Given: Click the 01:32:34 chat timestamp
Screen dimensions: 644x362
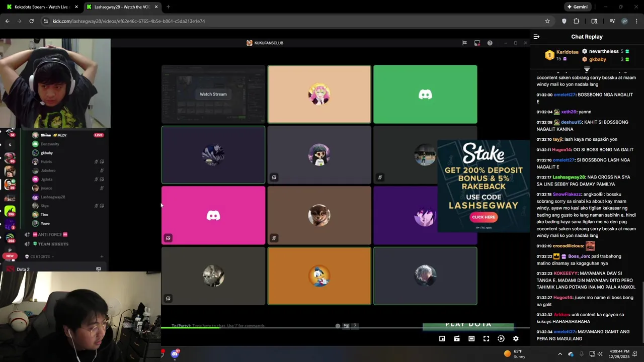Looking at the screenshot, I should coord(544,332).
